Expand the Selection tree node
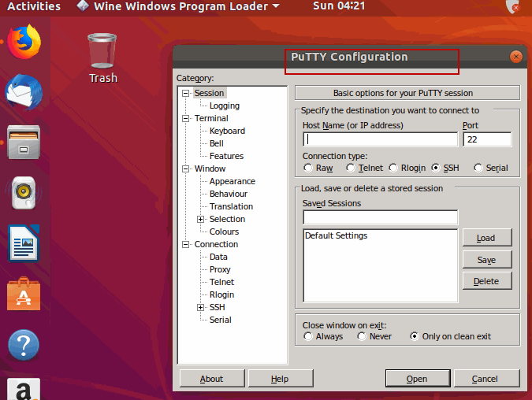The width and height of the screenshot is (532, 400). point(200,220)
